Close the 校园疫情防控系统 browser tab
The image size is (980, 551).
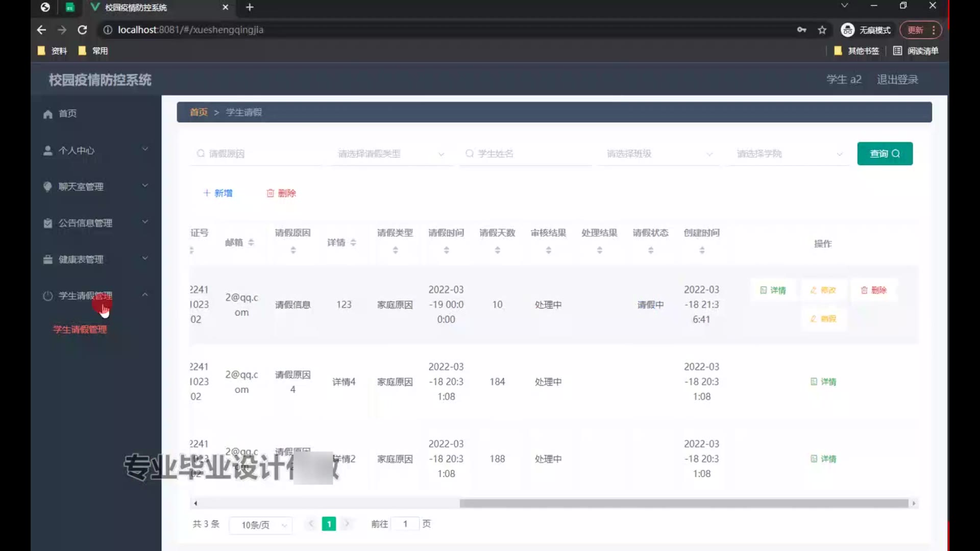point(225,7)
